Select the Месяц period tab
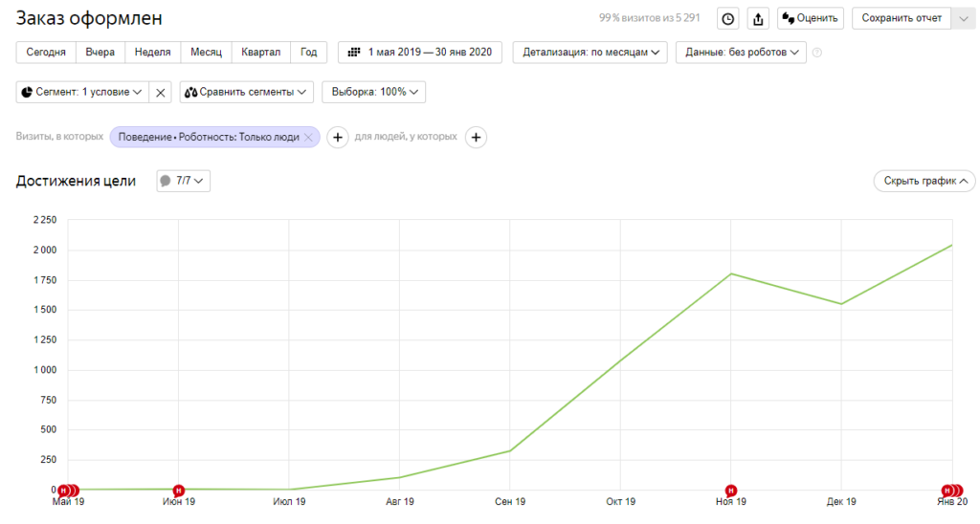Screen dimensions: 980x524 [207, 53]
